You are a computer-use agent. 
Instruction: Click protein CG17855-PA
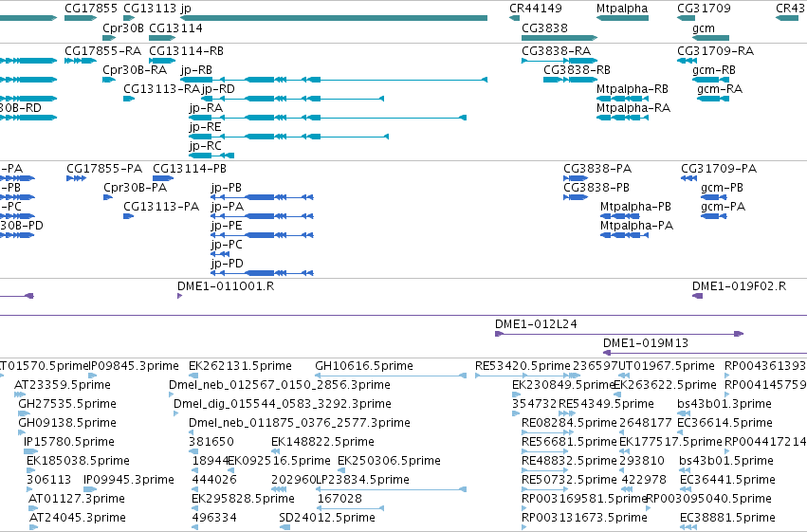point(76,178)
